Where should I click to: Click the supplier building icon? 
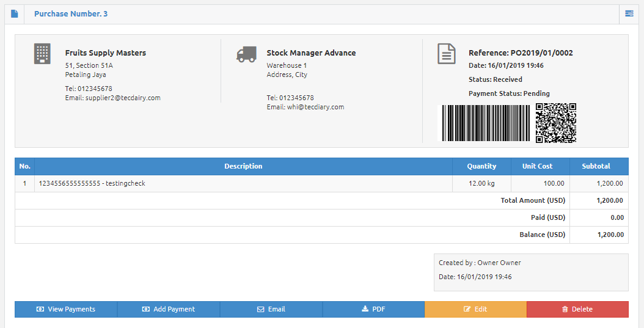pyautogui.click(x=42, y=54)
